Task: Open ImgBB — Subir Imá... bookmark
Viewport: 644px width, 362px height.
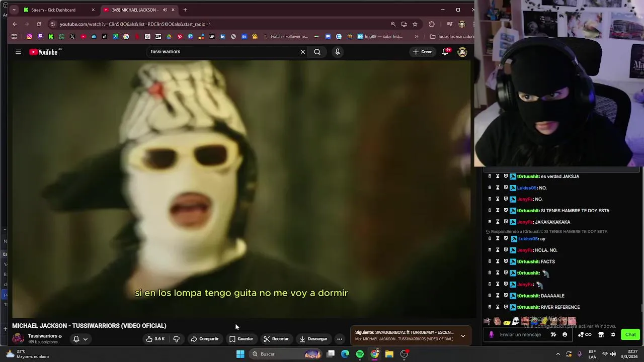Action: (380, 37)
